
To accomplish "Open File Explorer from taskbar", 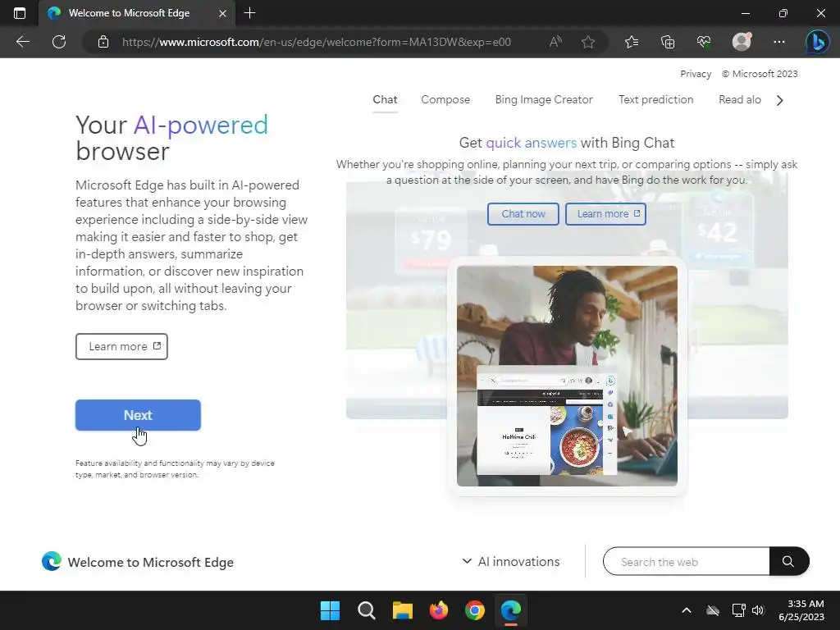I will (x=402, y=610).
